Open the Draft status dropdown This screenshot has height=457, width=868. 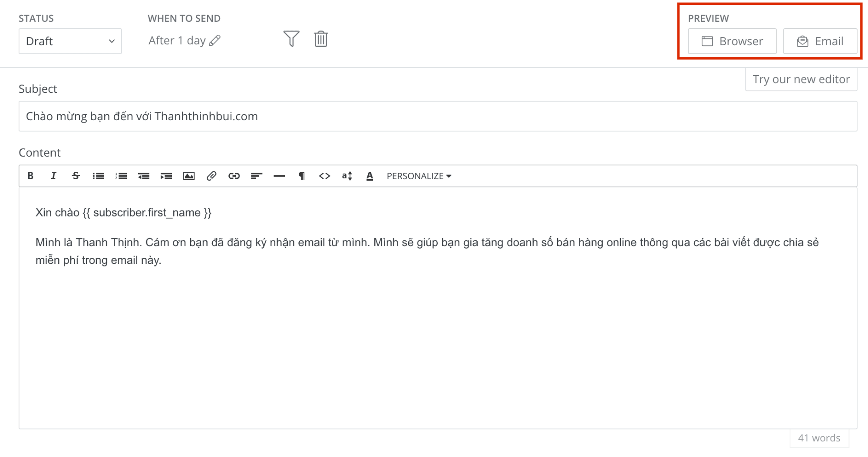point(70,41)
